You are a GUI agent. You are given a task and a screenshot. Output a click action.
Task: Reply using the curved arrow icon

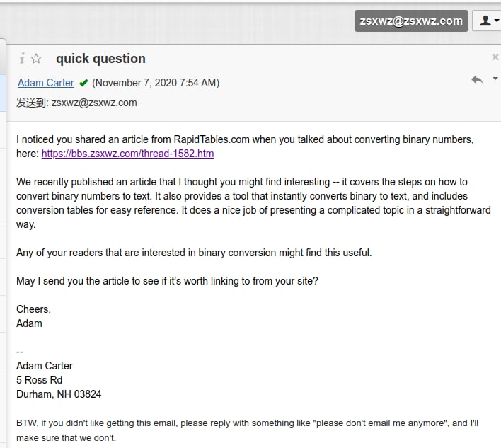pos(477,79)
